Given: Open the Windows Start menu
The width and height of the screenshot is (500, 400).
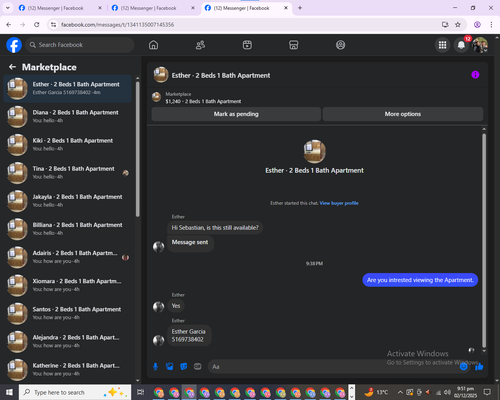Looking at the screenshot, I should [9, 392].
